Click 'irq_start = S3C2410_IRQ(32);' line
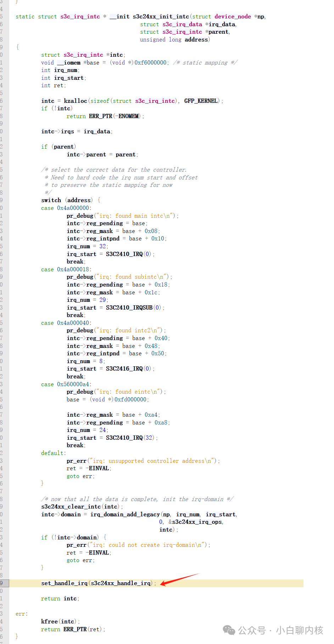 112,438
